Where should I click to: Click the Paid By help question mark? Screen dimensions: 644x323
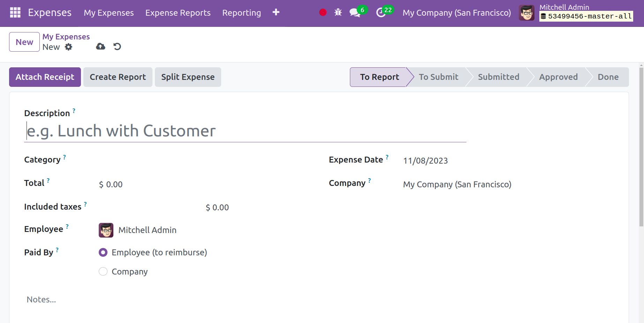[57, 250]
